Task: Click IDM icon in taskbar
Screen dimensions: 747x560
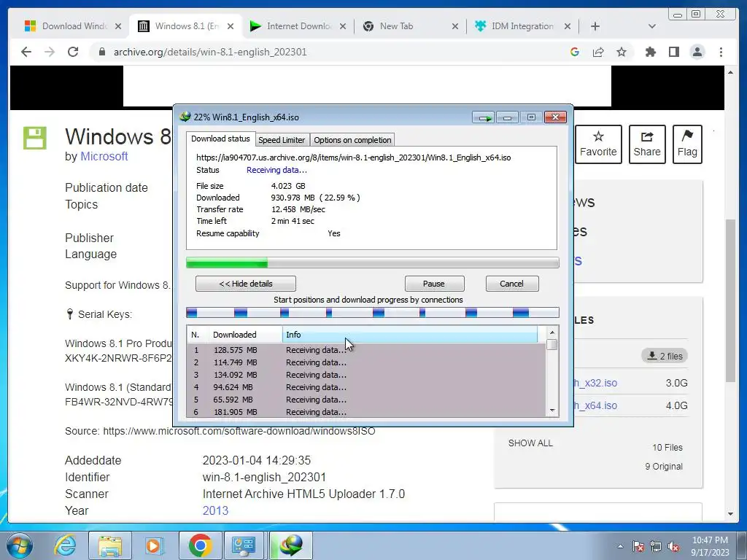Action: pos(290,545)
